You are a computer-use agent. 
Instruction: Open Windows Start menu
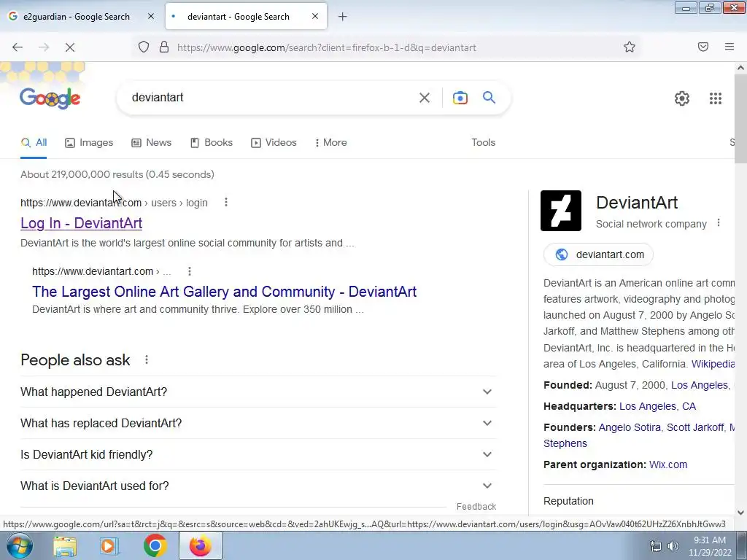coord(19,545)
